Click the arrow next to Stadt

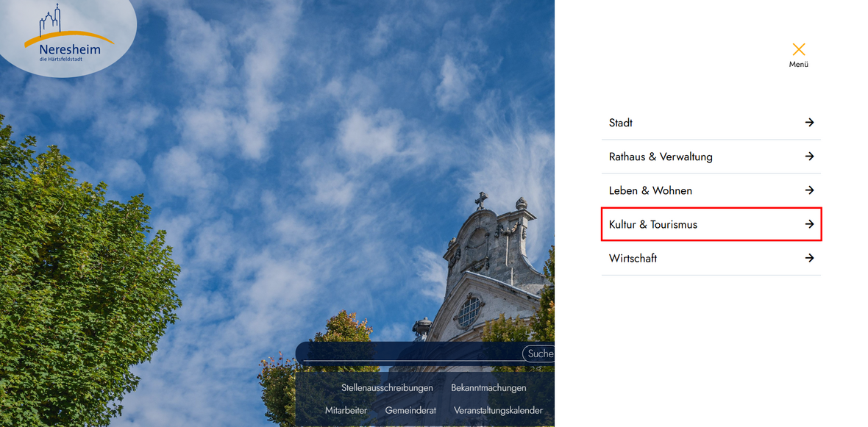[x=809, y=123]
